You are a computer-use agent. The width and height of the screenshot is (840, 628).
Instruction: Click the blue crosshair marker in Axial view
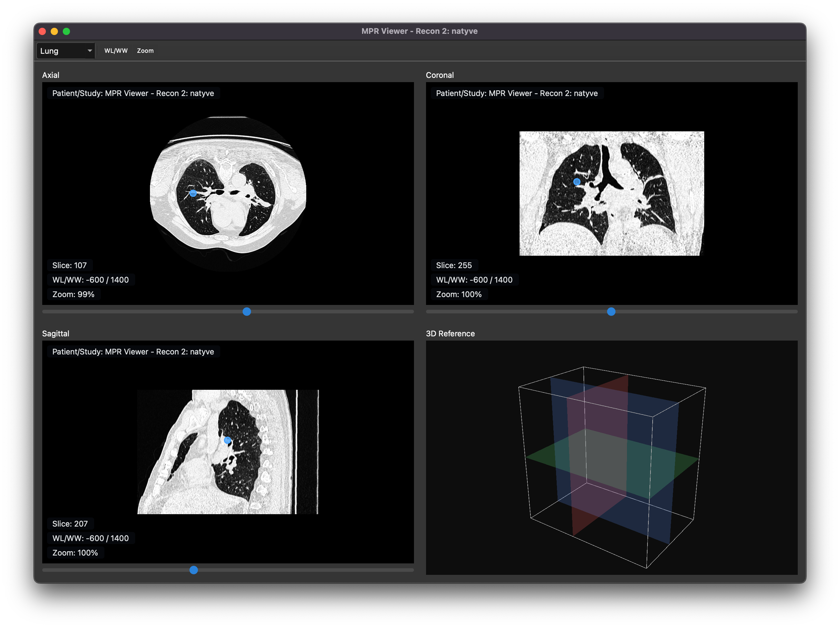coord(193,193)
